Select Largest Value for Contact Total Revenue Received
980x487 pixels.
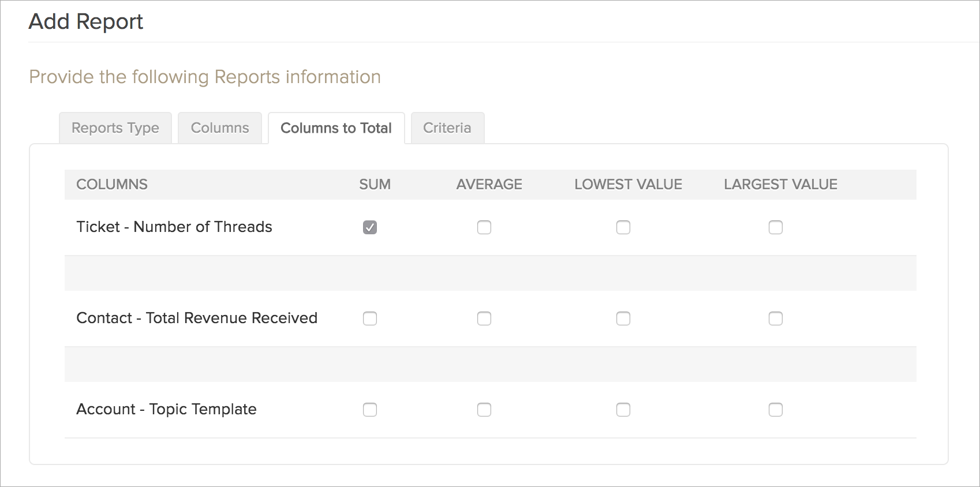point(776,319)
